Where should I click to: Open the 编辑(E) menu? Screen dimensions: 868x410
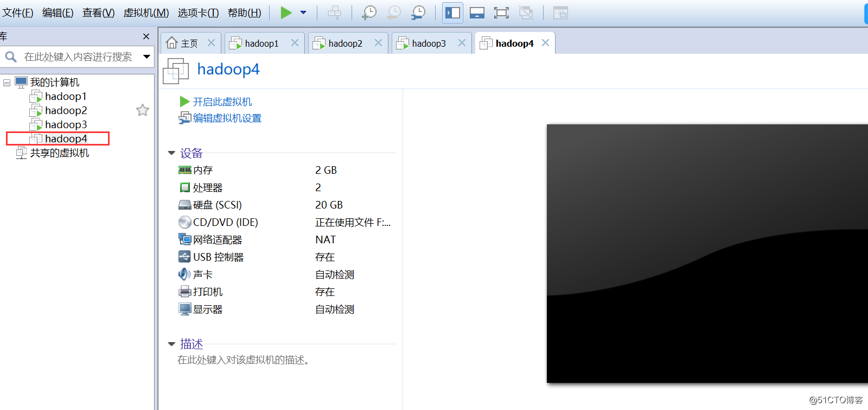58,12
